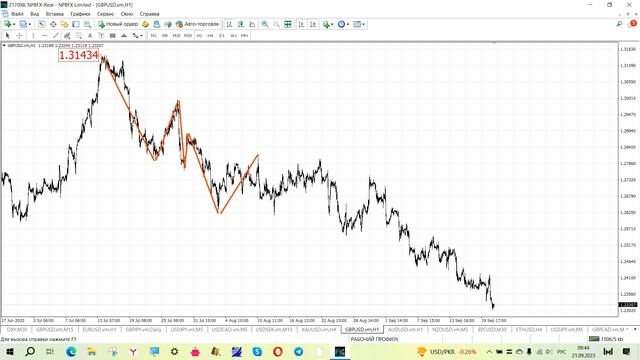Open the Indicators list dropdown
This screenshot has width=640, height=360.
[328, 24]
